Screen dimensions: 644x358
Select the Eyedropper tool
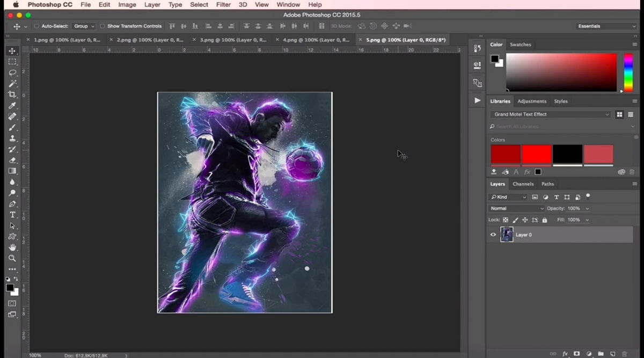tap(12, 105)
